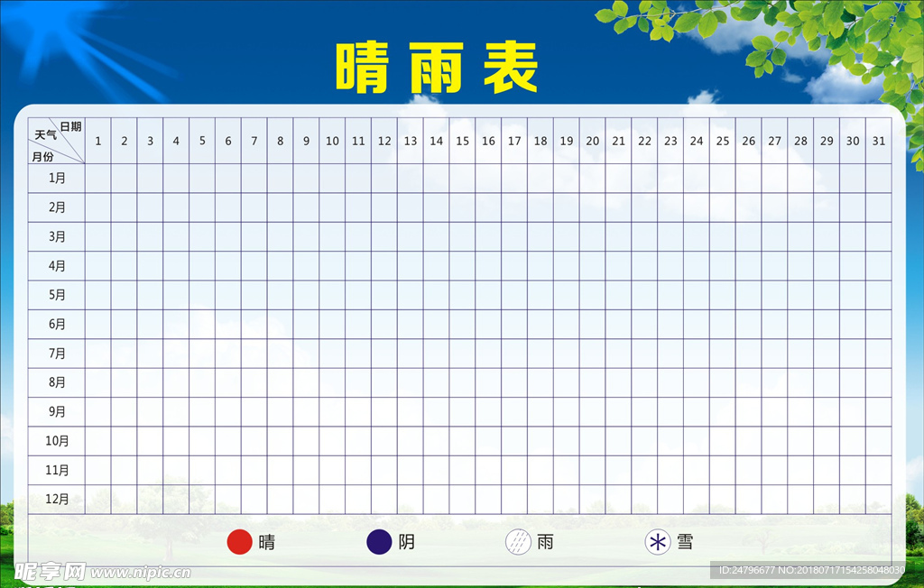Image resolution: width=924 pixels, height=588 pixels.
Task: Select the red 晴 (sunny) legend icon
Action: coord(239,541)
